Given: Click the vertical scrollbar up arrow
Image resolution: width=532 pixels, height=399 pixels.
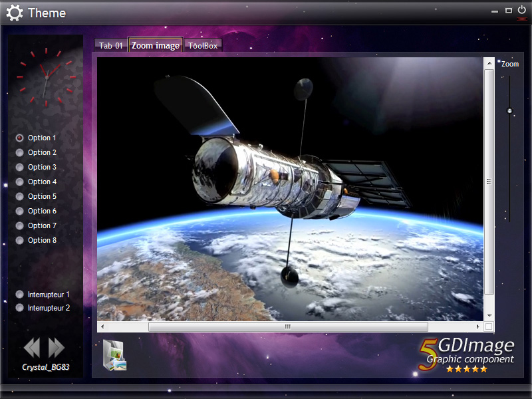Looking at the screenshot, I should pos(489,63).
